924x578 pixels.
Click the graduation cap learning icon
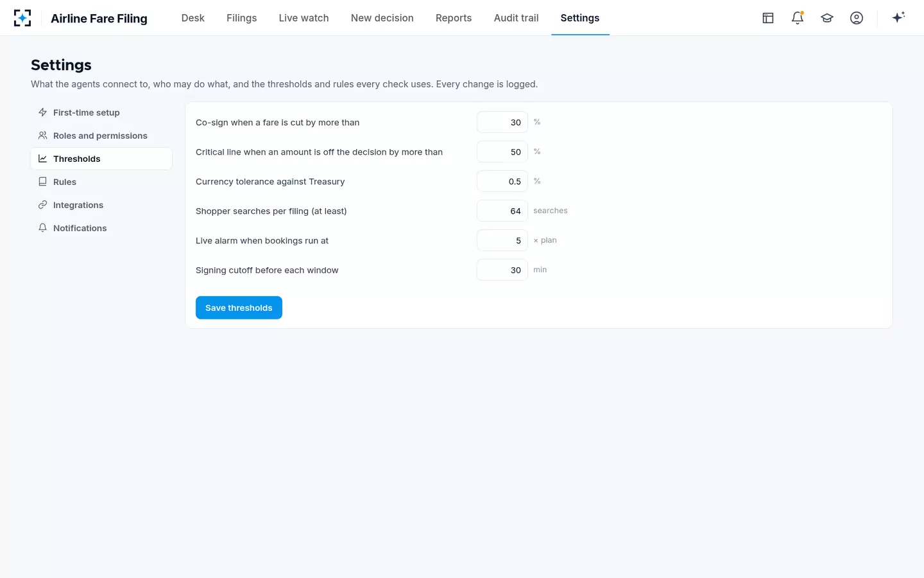(x=827, y=18)
